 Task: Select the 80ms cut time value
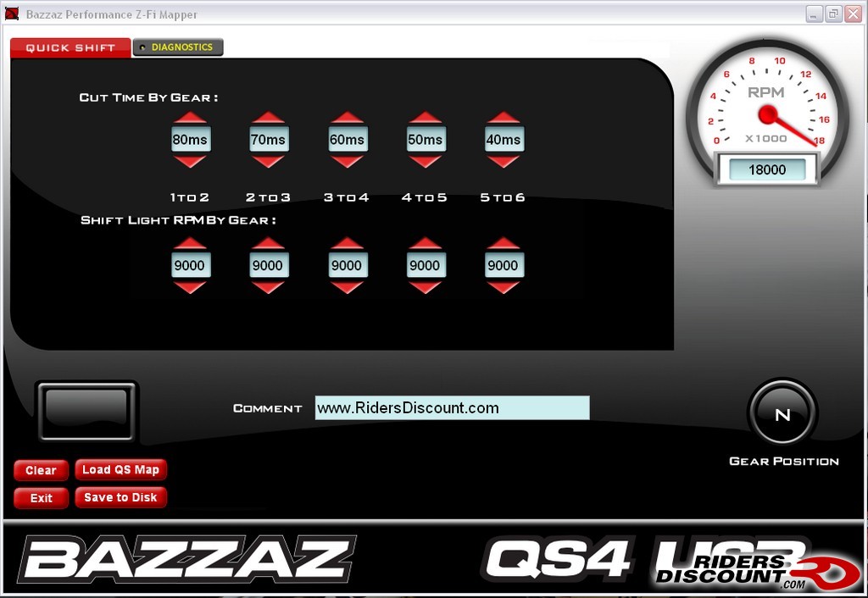point(191,140)
